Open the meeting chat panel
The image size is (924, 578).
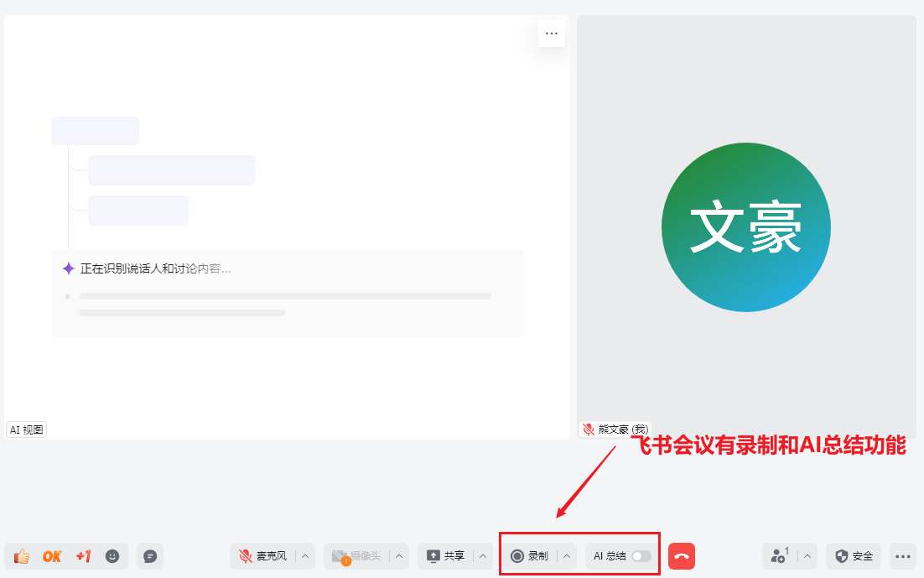[150, 556]
